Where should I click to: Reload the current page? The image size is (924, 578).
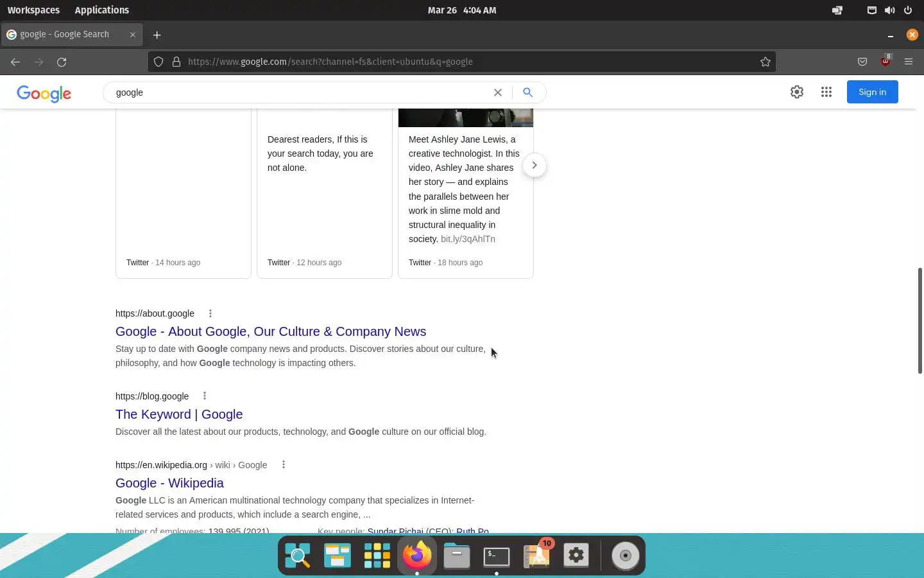[x=62, y=62]
